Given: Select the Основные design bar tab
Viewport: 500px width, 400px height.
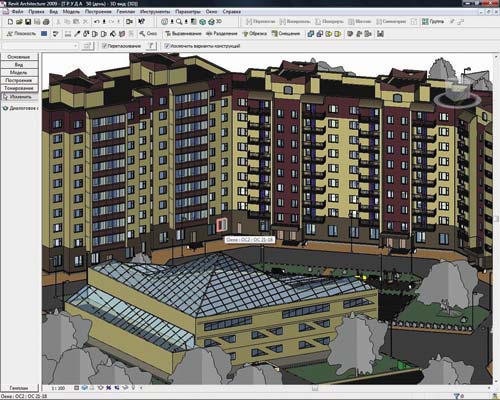Looking at the screenshot, I should (19, 57).
